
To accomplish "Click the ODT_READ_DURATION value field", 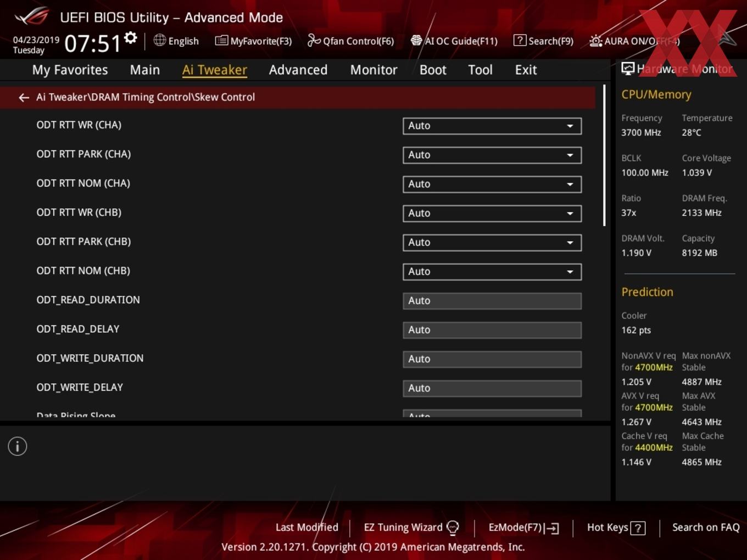I will 492,300.
